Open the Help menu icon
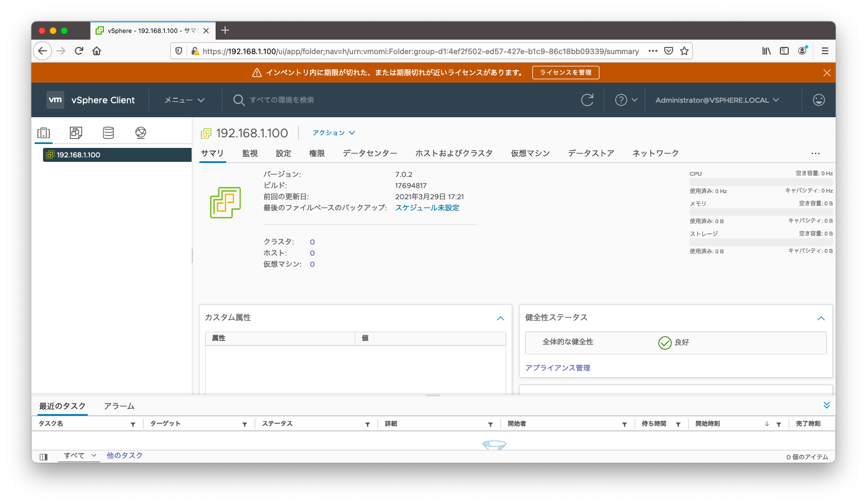The height and width of the screenshot is (504, 867). click(621, 100)
